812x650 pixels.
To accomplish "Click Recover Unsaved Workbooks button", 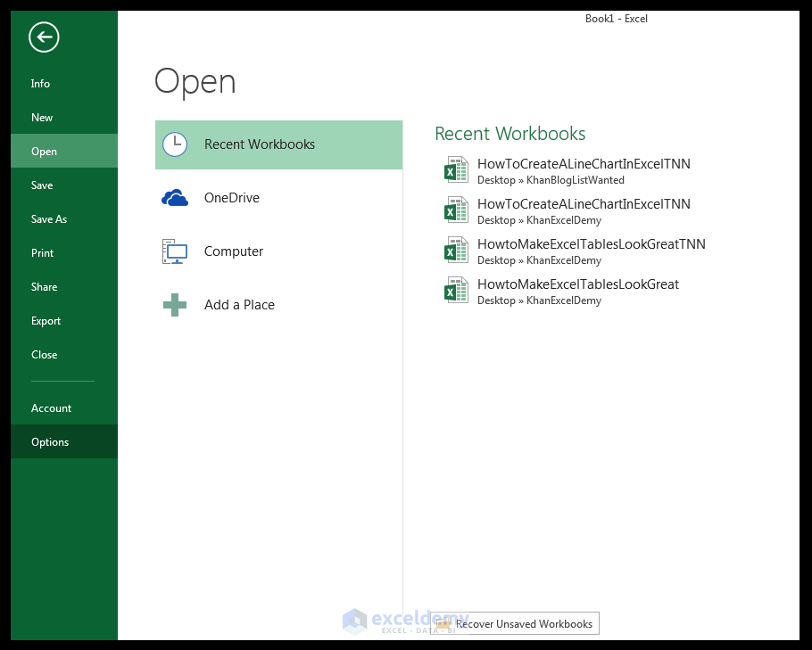I will pyautogui.click(x=515, y=623).
